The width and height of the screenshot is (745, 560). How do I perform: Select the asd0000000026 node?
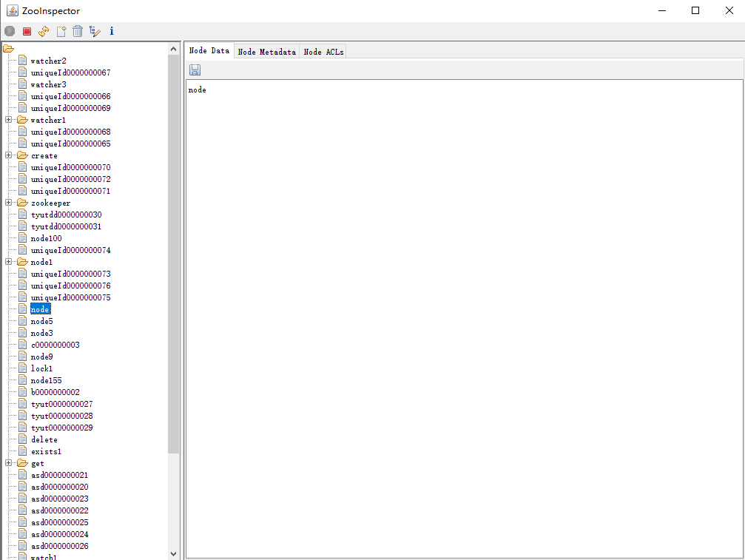tap(59, 546)
